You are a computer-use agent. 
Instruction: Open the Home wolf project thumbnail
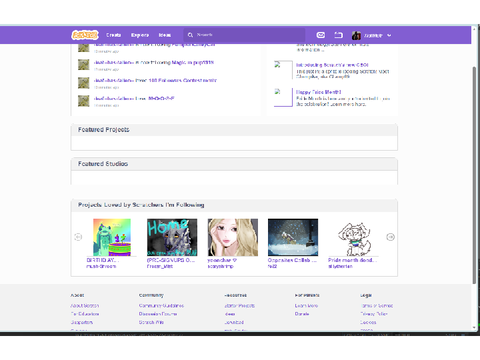coord(172,237)
